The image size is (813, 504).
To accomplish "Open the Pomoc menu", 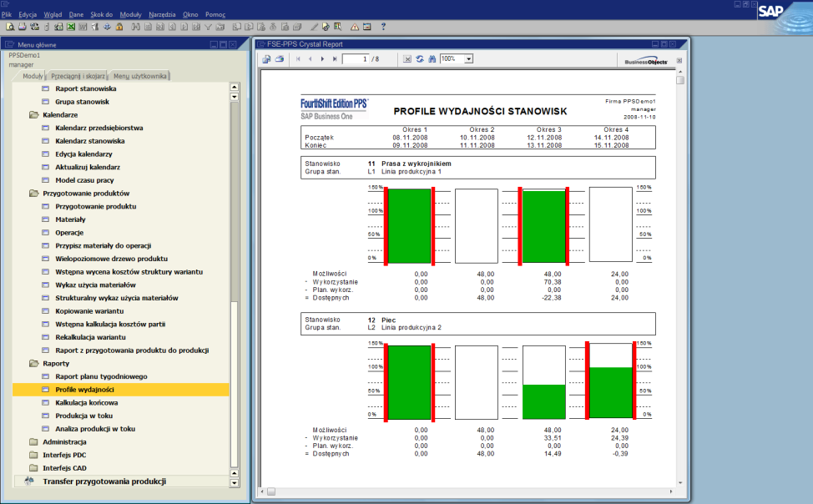I will click(x=215, y=14).
